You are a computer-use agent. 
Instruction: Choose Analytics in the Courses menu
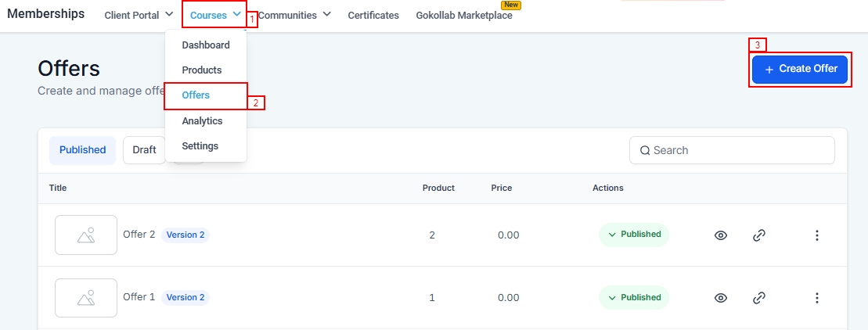click(202, 121)
